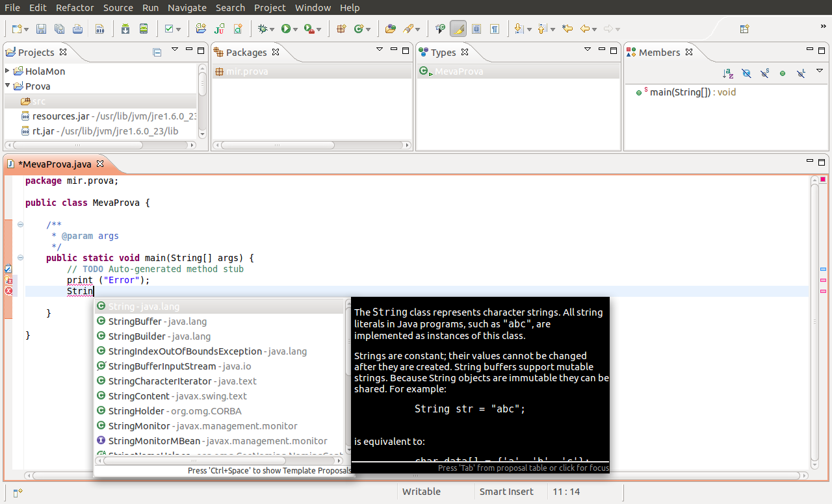Click the Debug bug icon

(262, 29)
